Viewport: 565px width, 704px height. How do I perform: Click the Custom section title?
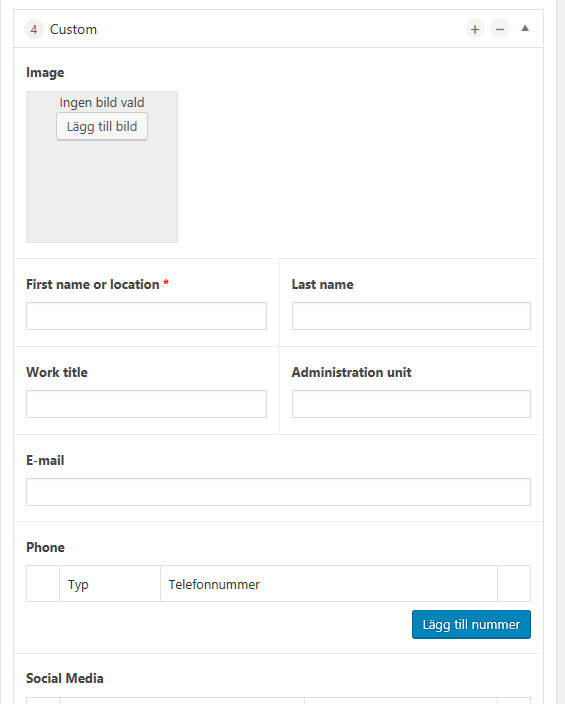pyautogui.click(x=73, y=30)
